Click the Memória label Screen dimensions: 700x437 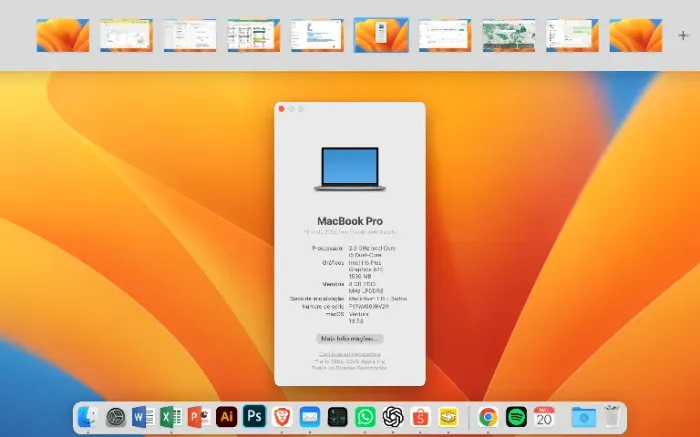(333, 284)
